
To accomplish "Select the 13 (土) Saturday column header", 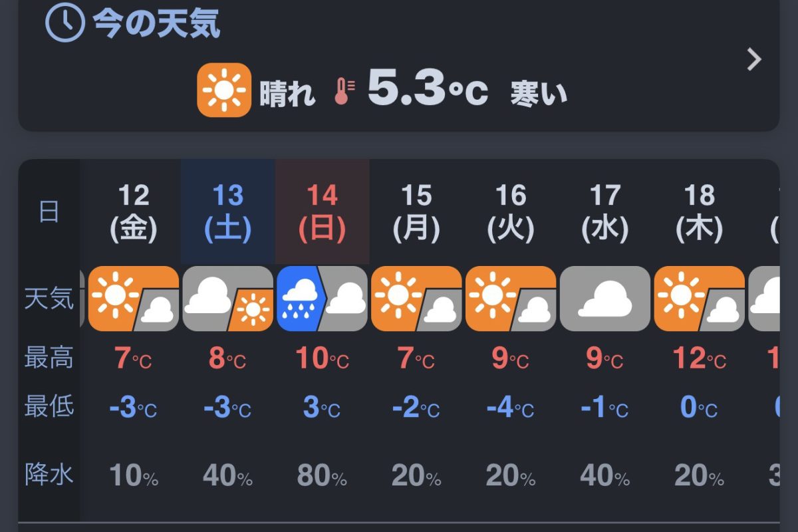I will [228, 211].
